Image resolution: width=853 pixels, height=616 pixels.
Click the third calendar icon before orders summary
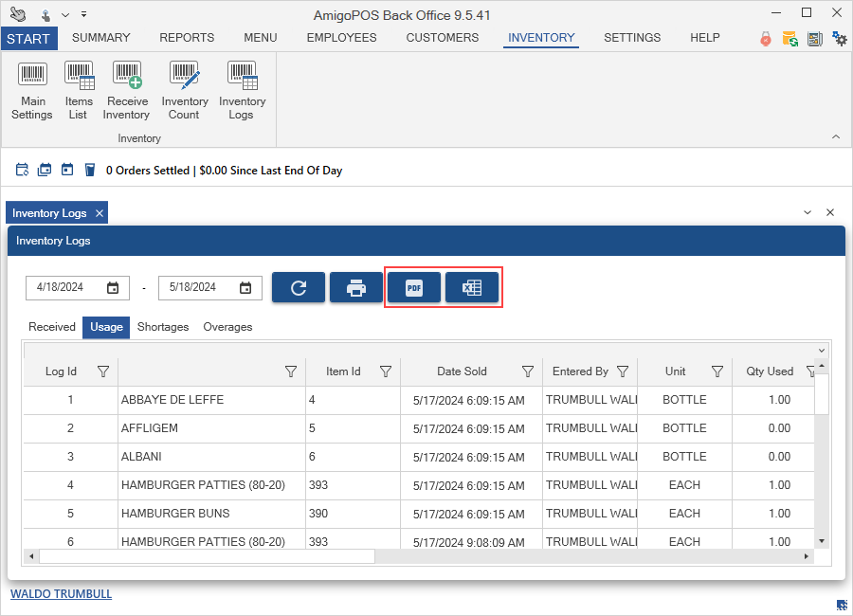[x=67, y=170]
